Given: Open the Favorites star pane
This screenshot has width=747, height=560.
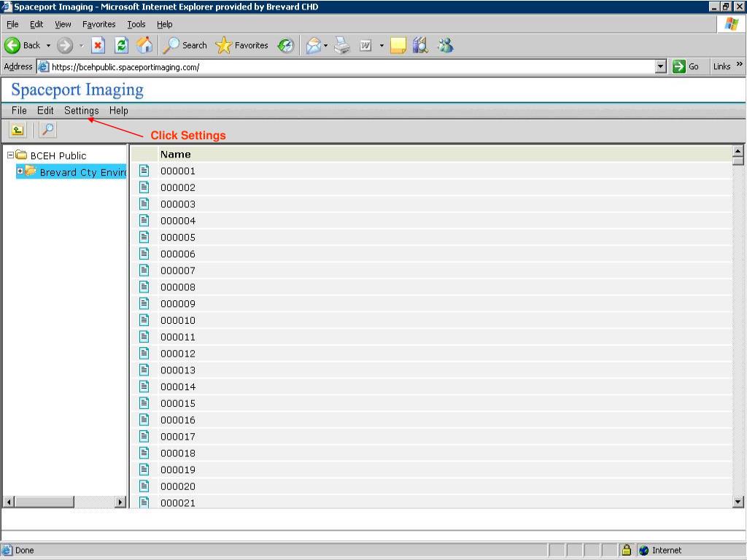Looking at the screenshot, I should 241,45.
